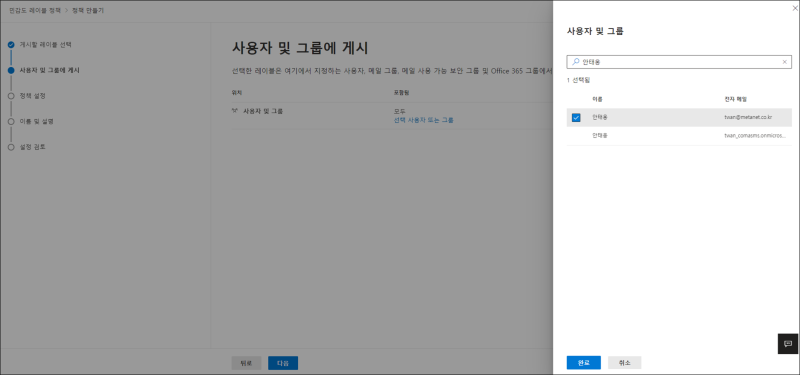This screenshot has height=375, width=800.
Task: Click the 완료 button
Action: 584,363
